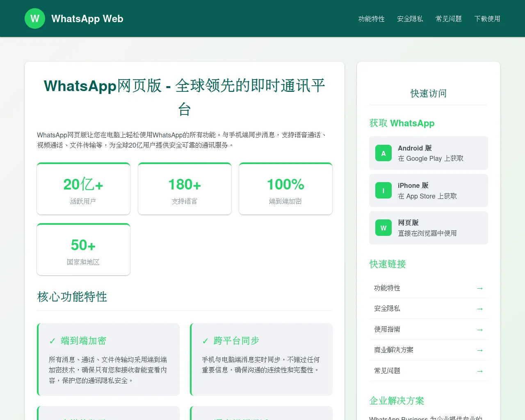Select the 100% 端到端加密 stat card

coord(285,189)
